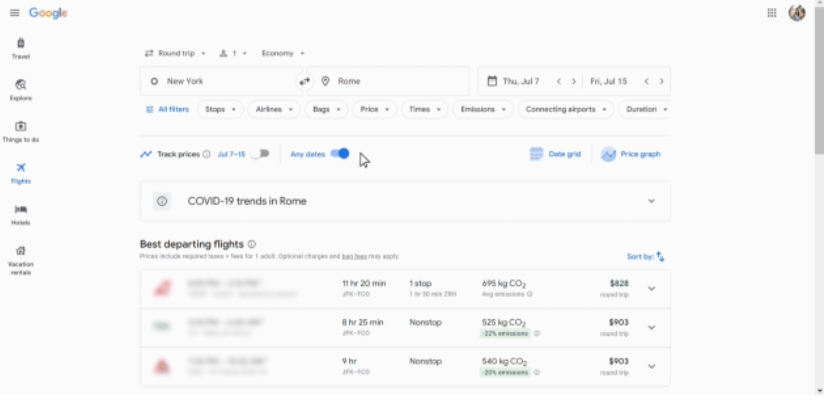Open the Times filter
This screenshot has width=826, height=406.
[x=425, y=110]
